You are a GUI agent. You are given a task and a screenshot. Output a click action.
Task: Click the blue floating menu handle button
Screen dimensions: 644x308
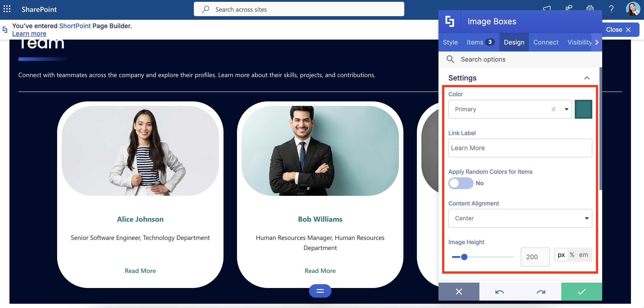coord(320,291)
